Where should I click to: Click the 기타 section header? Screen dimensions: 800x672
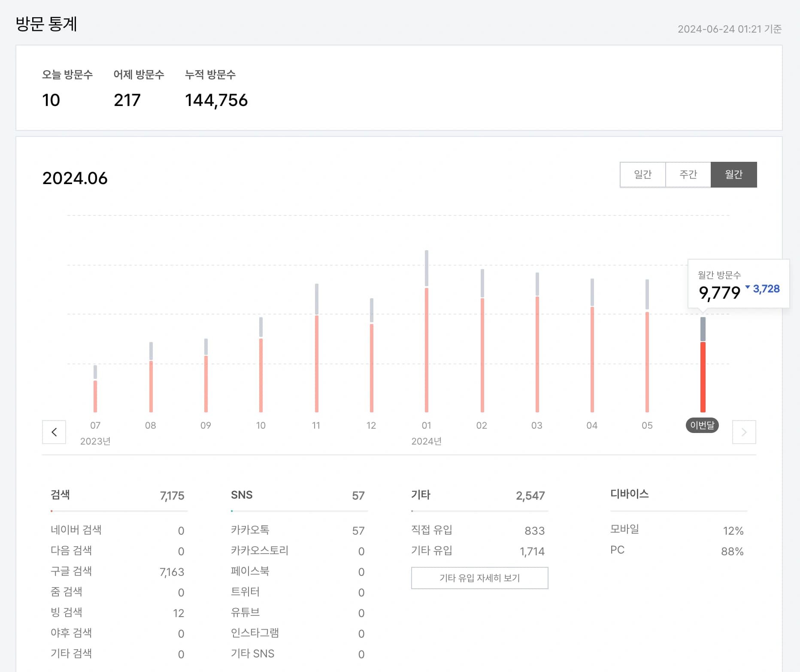pos(421,495)
